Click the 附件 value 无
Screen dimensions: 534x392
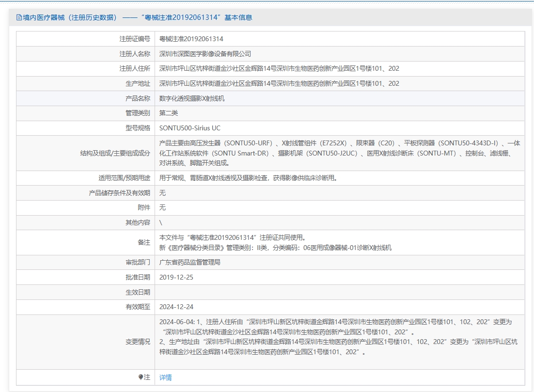tap(162, 207)
